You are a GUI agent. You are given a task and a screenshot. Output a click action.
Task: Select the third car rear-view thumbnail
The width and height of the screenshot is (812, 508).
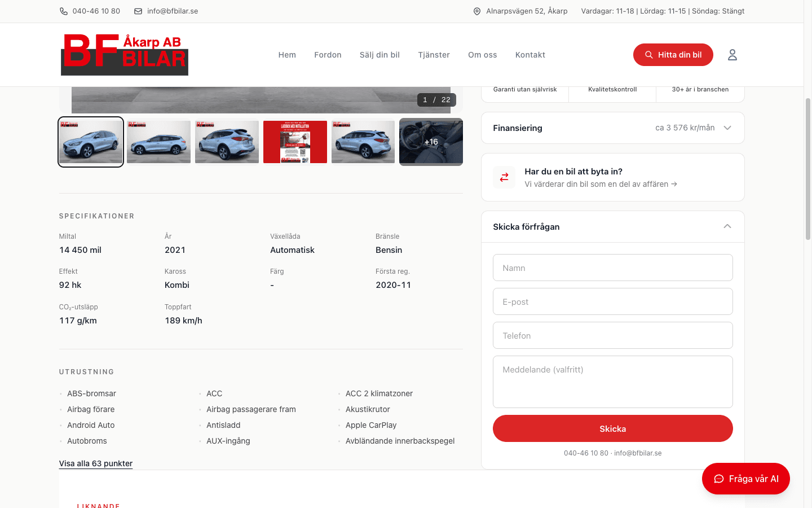(227, 142)
